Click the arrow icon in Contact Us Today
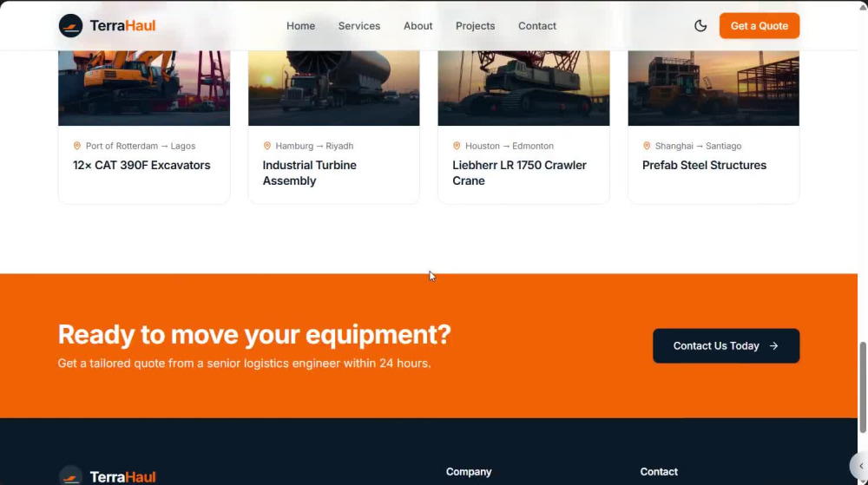The height and width of the screenshot is (485, 868). click(x=773, y=346)
